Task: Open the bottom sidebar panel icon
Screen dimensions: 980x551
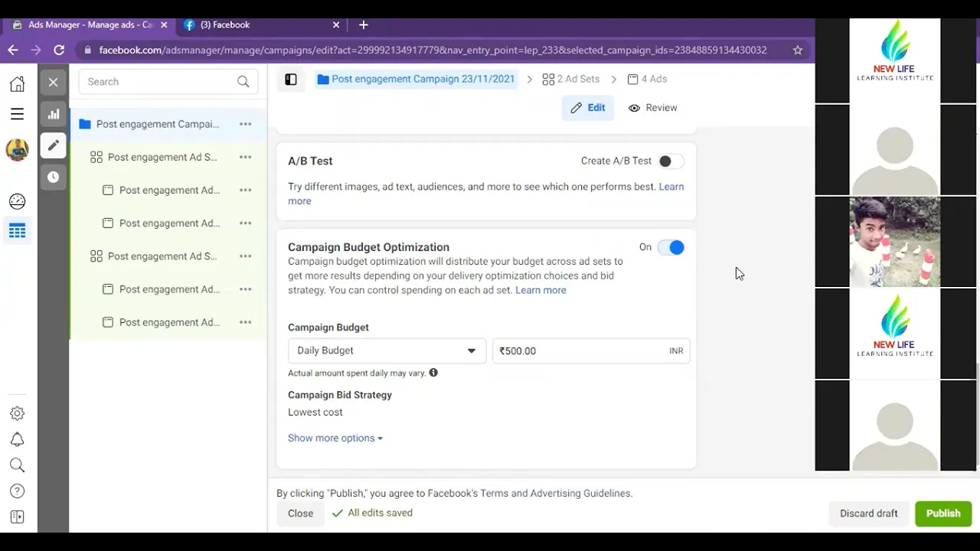Action: tap(17, 517)
